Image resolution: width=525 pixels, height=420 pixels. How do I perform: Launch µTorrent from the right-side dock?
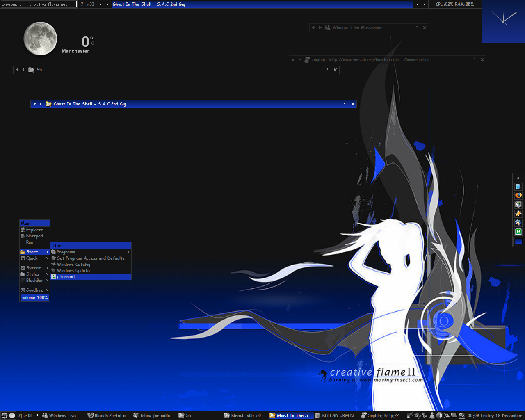(518, 232)
